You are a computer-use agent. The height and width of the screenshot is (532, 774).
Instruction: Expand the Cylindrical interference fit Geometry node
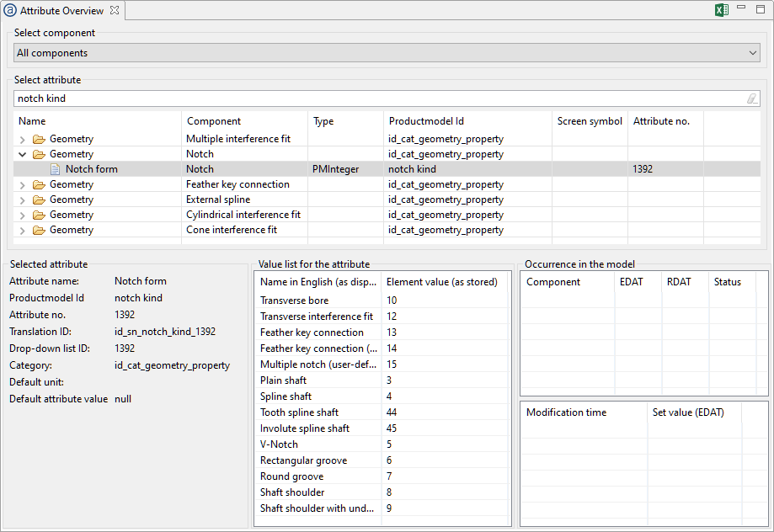pos(22,215)
